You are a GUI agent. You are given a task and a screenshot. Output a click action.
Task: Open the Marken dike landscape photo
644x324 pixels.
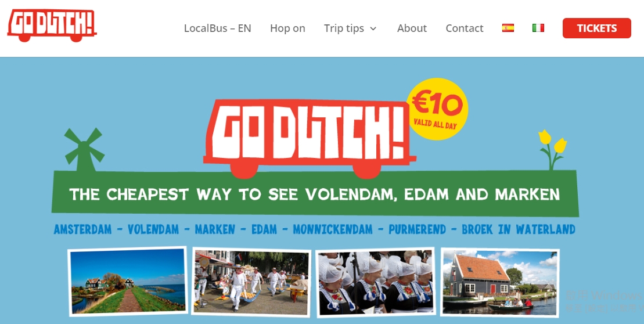[x=128, y=282]
